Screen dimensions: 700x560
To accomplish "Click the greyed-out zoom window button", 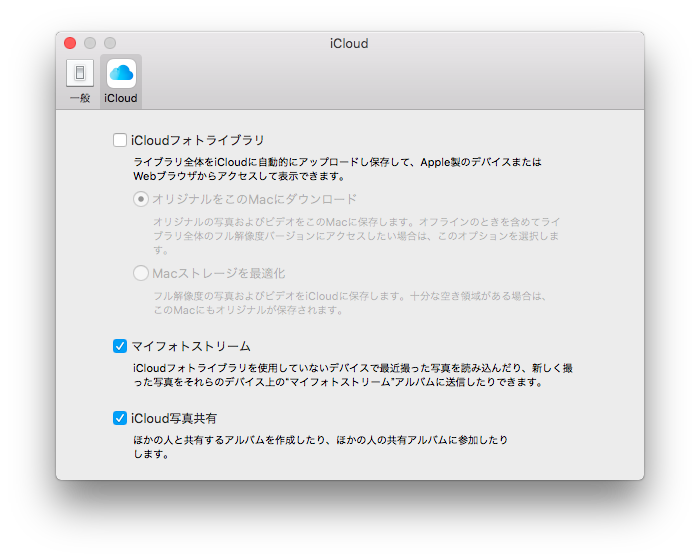I will pyautogui.click(x=110, y=43).
